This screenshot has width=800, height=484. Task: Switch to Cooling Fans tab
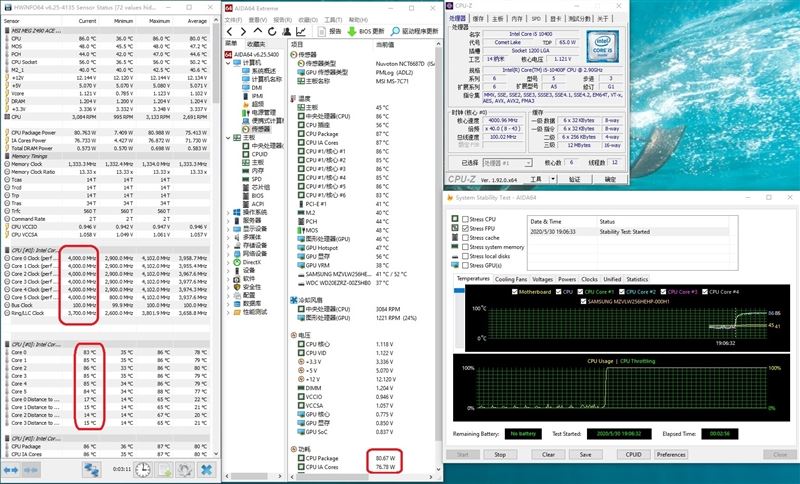[x=511, y=279]
